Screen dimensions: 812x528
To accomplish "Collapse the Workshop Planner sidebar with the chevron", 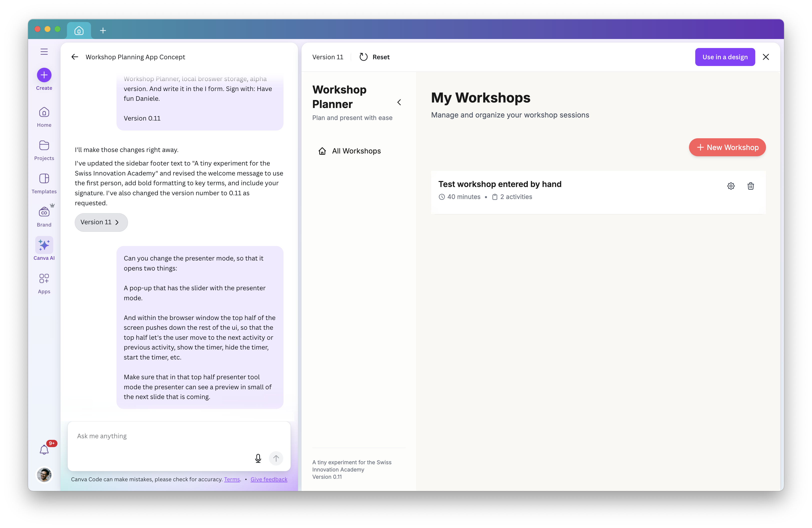I will click(x=399, y=102).
